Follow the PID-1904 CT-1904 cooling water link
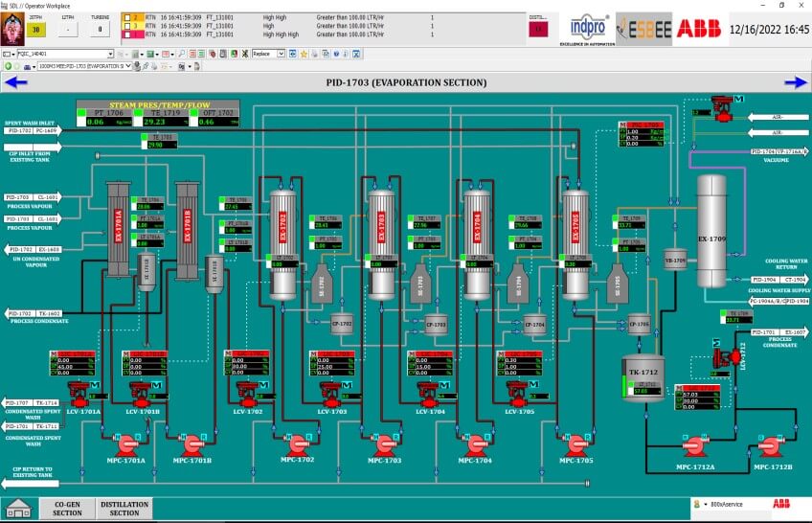812x523 pixels. pyautogui.click(x=778, y=280)
